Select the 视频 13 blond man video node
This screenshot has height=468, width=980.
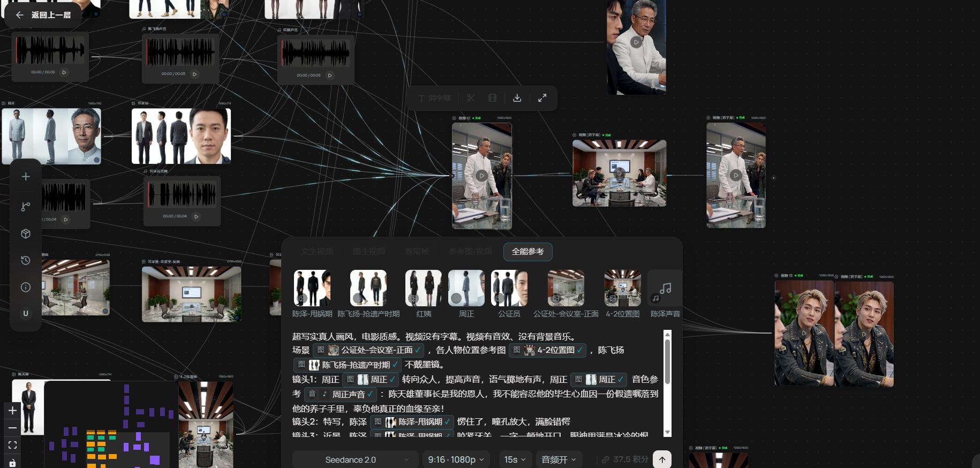[x=804, y=333]
